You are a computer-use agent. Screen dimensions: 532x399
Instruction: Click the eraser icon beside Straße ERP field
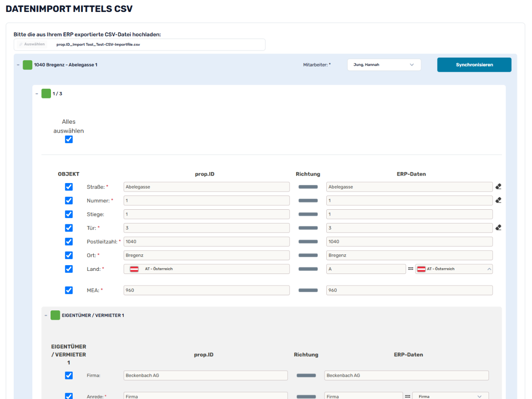(498, 187)
